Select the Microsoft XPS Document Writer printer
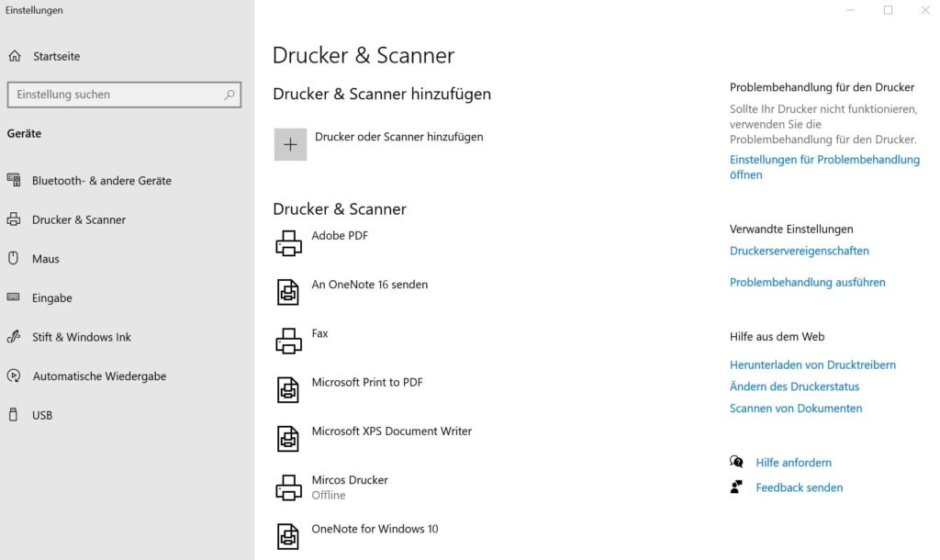 289,438
